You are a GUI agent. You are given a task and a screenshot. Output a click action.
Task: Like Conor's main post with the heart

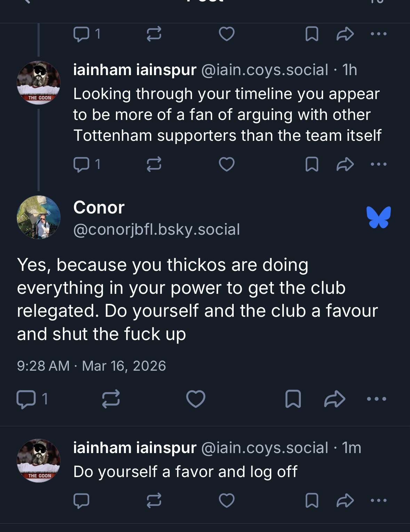click(196, 399)
